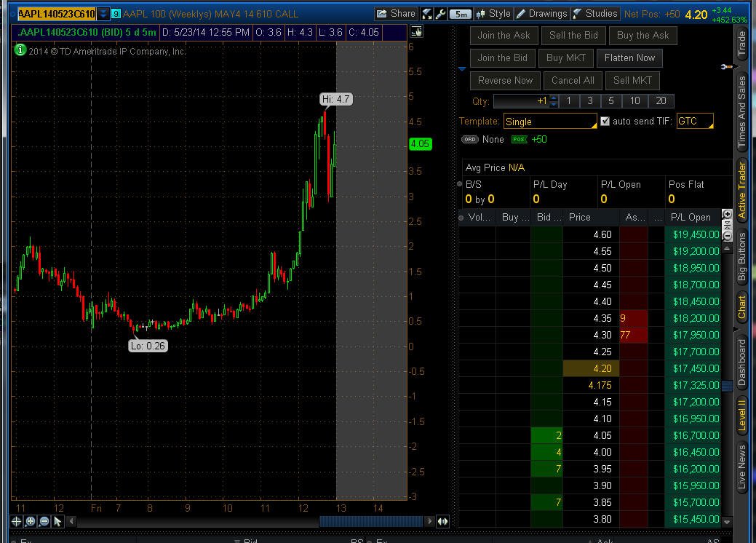
Task: Open the Trade side tab
Action: 742,42
